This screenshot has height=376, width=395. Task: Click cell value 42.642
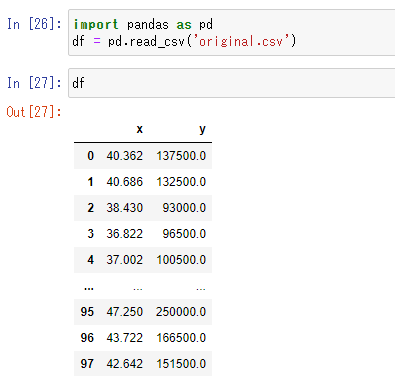click(125, 364)
